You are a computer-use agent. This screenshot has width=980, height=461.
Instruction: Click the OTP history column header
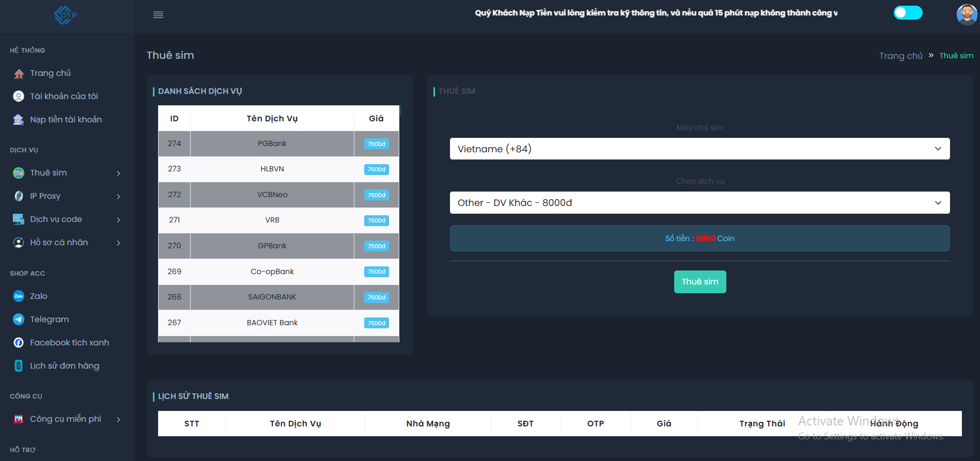(x=595, y=423)
